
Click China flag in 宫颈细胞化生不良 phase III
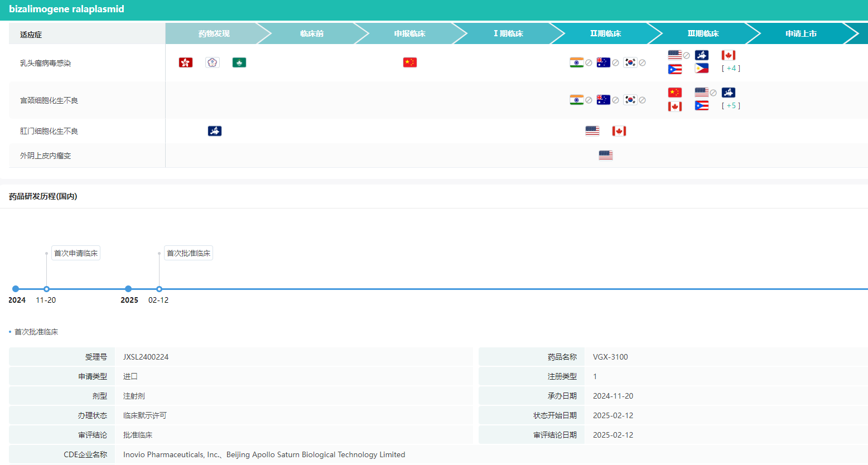click(675, 93)
